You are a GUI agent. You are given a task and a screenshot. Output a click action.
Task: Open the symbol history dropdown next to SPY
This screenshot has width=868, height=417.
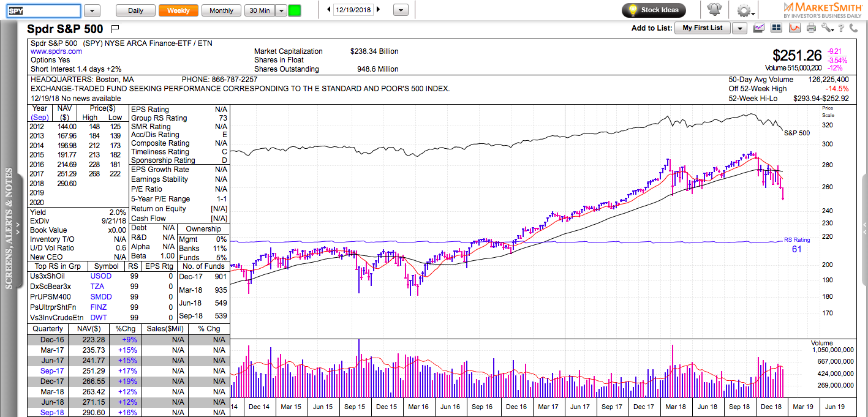pyautogui.click(x=92, y=10)
